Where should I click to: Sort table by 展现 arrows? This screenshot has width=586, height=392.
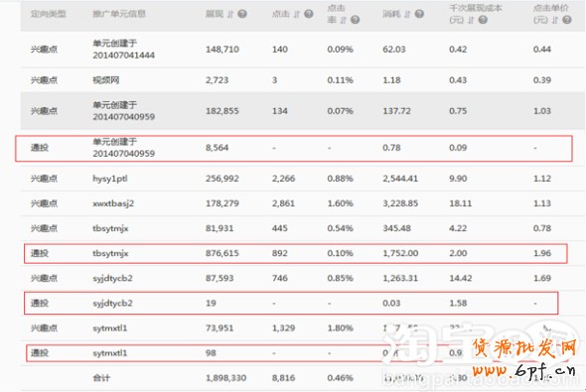click(x=230, y=14)
